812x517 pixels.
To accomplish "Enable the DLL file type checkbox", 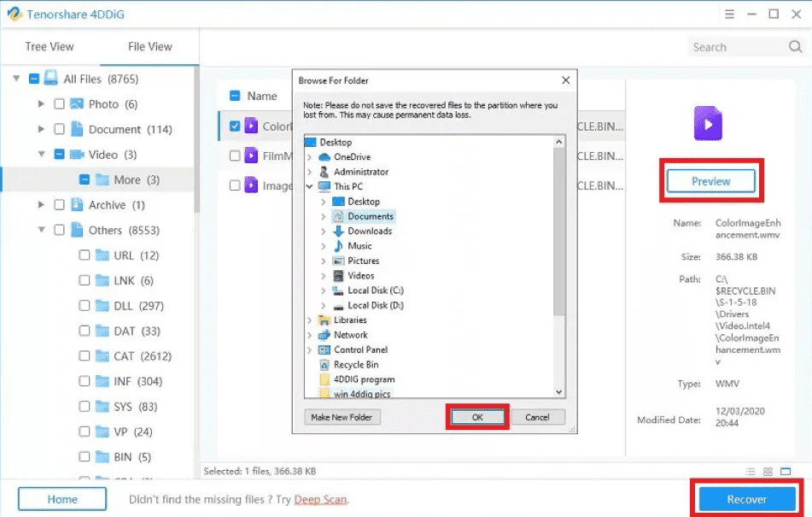I will pyautogui.click(x=85, y=306).
